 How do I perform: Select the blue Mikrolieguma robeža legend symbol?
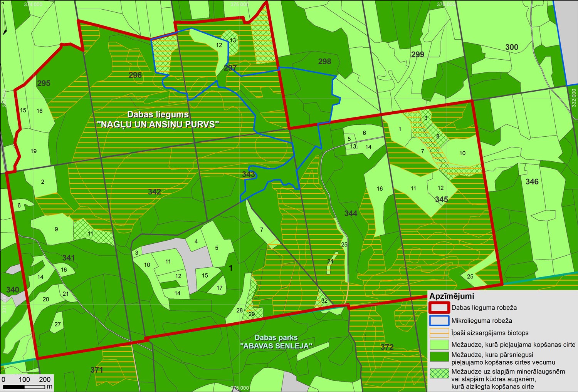pyautogui.click(x=439, y=321)
